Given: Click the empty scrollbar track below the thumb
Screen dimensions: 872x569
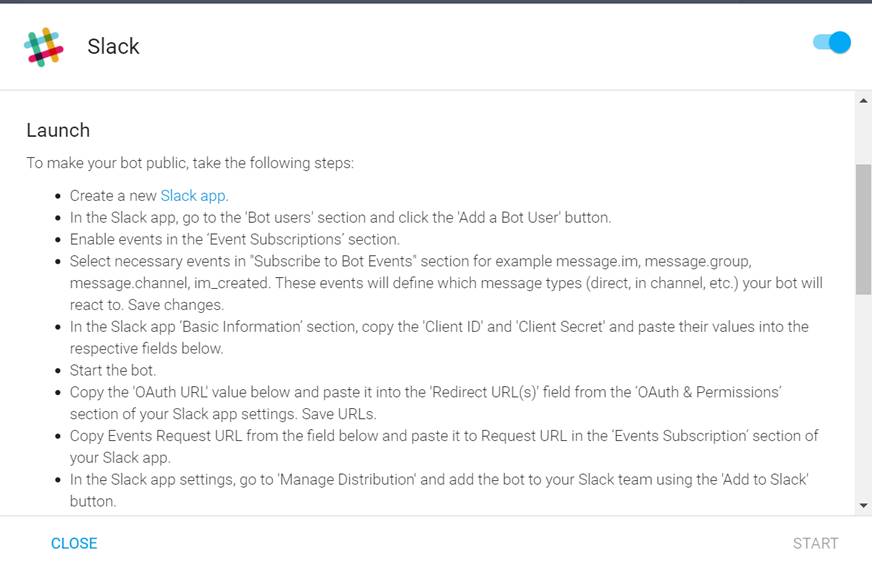Looking at the screenshot, I should point(863,395).
